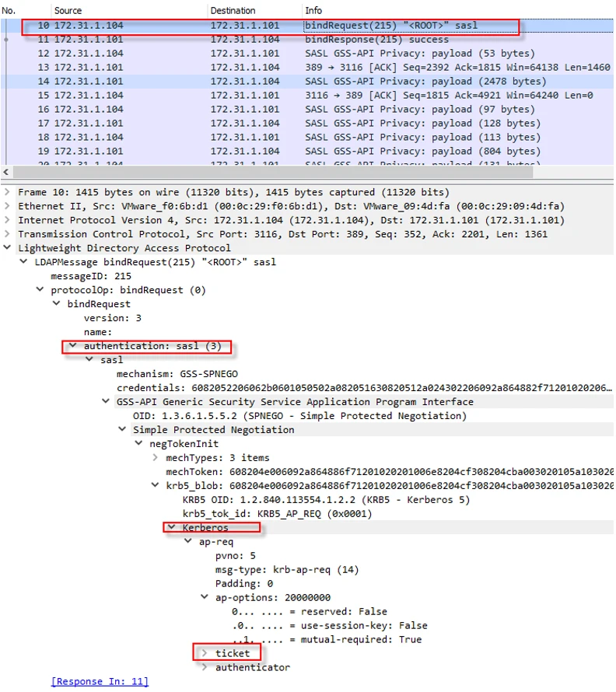
Task: Open the Response In: 11 link
Action: pyautogui.click(x=100, y=681)
